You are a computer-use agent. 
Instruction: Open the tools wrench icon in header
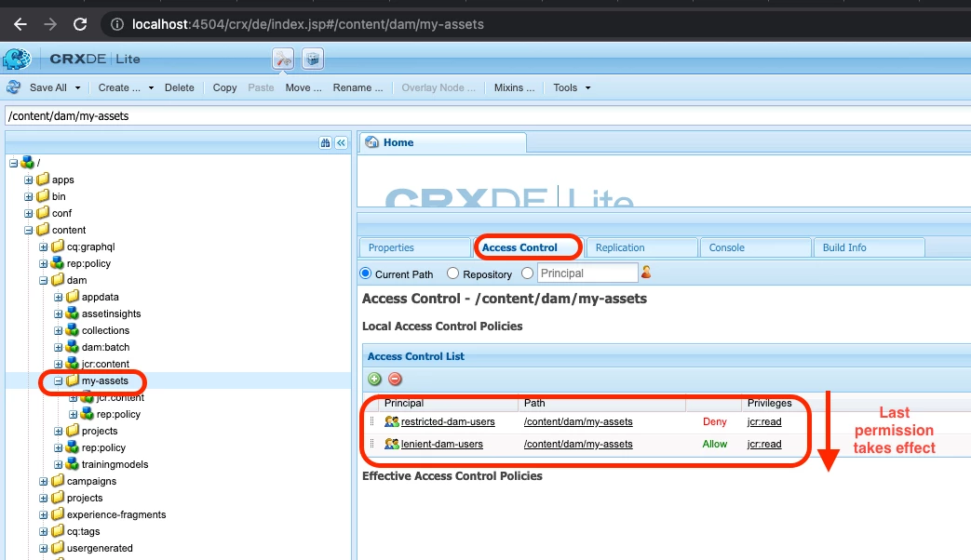pyautogui.click(x=283, y=59)
